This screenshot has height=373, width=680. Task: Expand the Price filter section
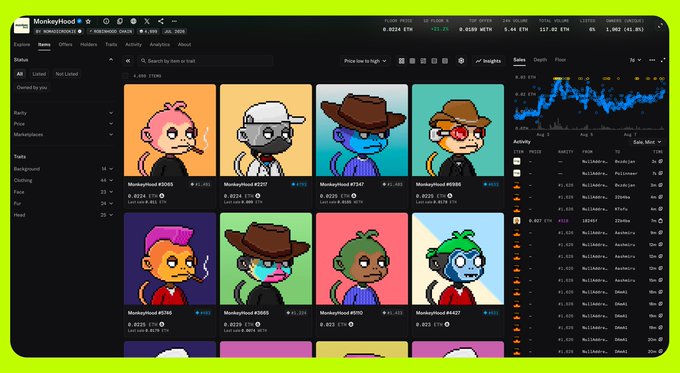point(64,124)
